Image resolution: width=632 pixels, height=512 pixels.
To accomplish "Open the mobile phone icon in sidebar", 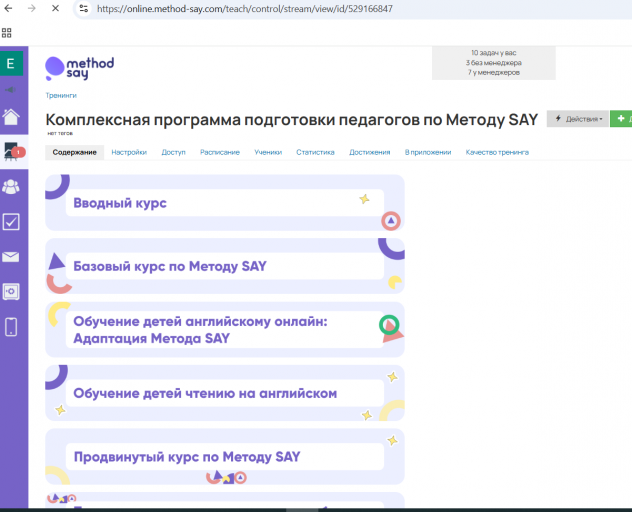I will tap(11, 327).
